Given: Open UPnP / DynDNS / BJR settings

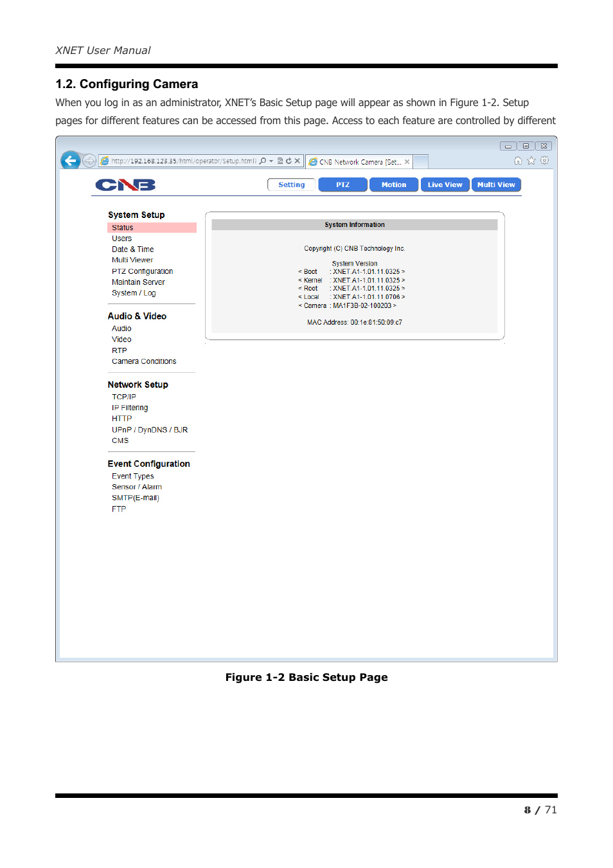Looking at the screenshot, I should (150, 430).
